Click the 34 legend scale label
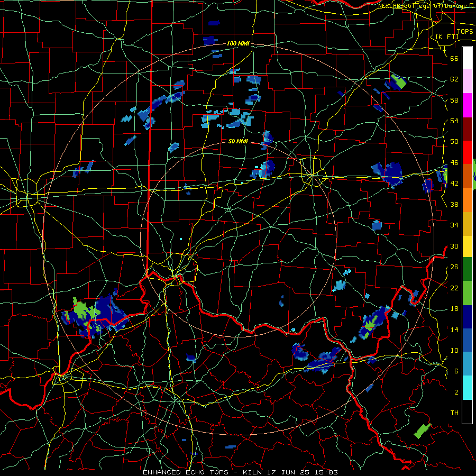Screen dimensions: 476x476 (454, 225)
